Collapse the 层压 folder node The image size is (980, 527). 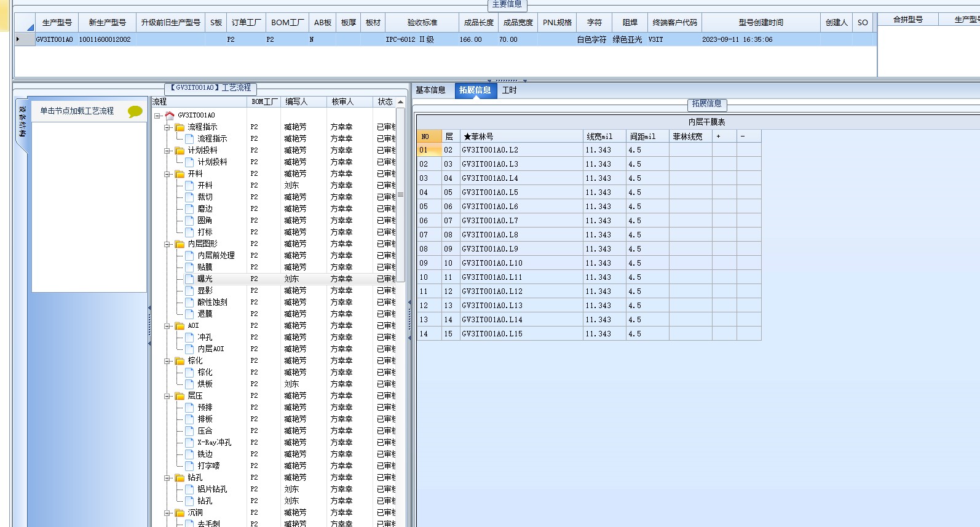coord(167,396)
